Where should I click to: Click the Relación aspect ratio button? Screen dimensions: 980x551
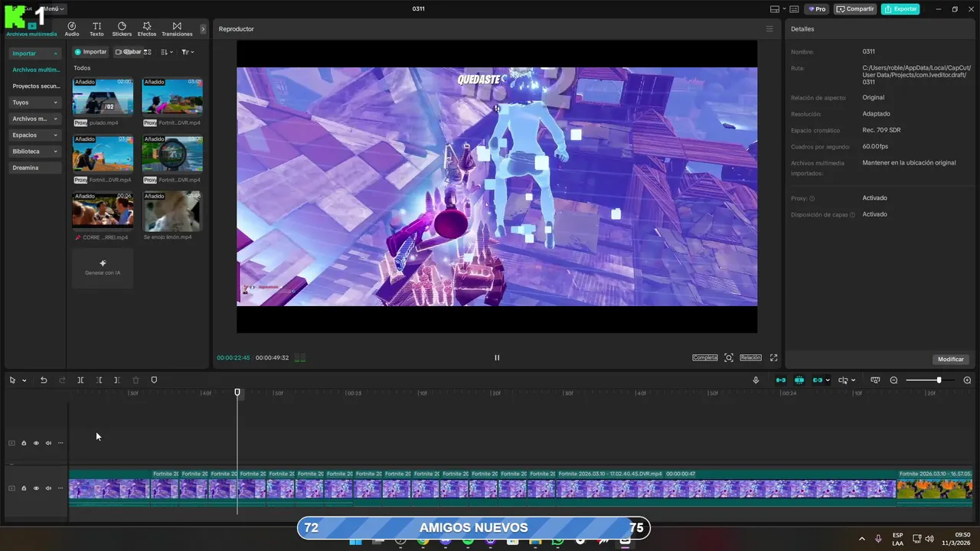pos(751,357)
